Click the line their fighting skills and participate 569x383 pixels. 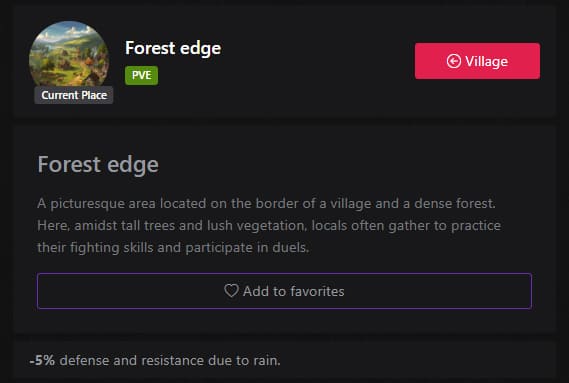coord(173,248)
